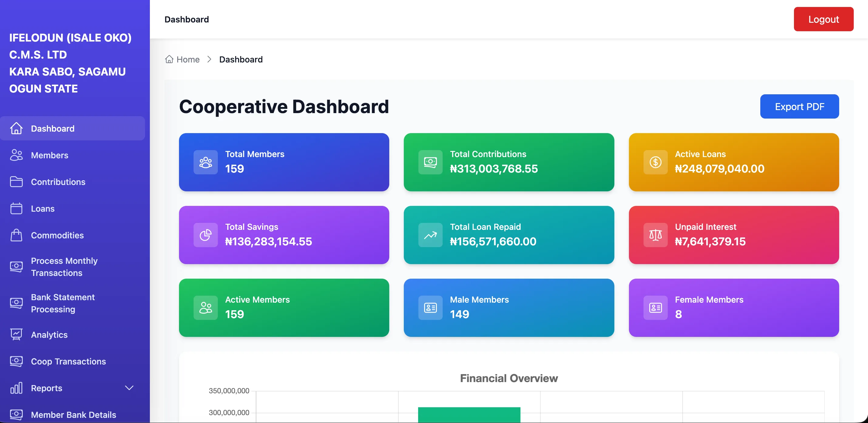Click the Total Loan Repaid trending arrow icon
Viewport: 868px width, 423px height.
click(430, 235)
